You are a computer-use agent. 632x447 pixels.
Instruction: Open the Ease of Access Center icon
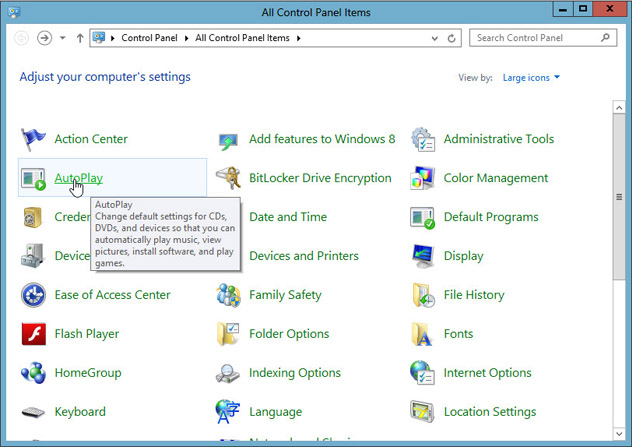coord(33,295)
